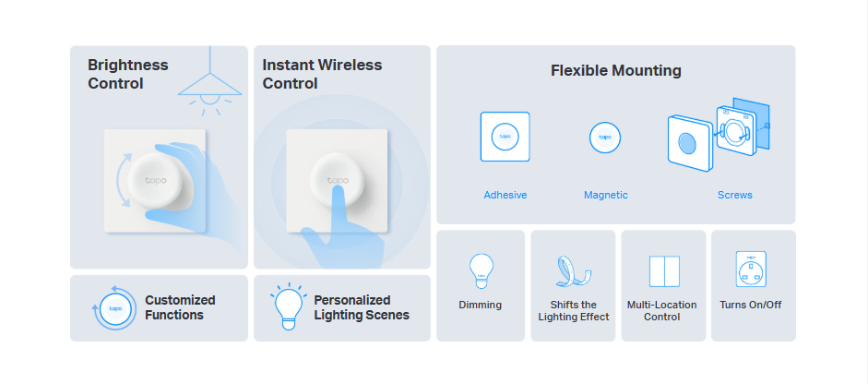Click the Customized Functions rotating Tapo icon
Image resolution: width=868 pixels, height=384 pixels.
coord(114,308)
